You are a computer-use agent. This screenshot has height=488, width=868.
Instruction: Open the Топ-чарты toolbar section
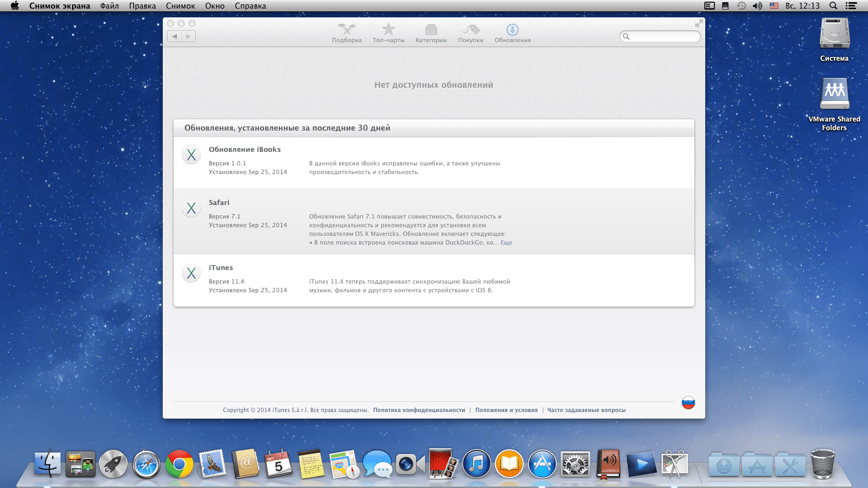(388, 33)
